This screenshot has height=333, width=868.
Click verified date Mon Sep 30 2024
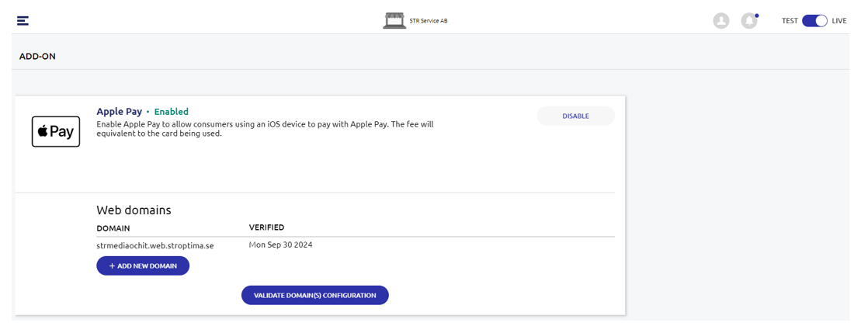280,245
